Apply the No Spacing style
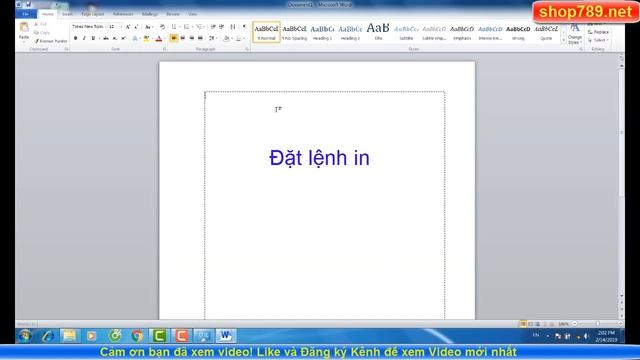The height and width of the screenshot is (360, 640). (294, 32)
